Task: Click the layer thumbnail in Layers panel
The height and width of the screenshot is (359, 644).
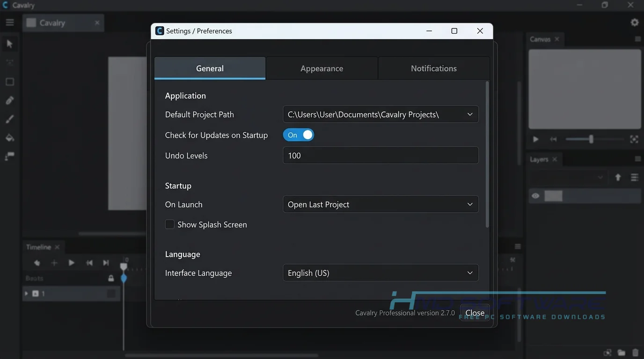Action: pos(553,196)
